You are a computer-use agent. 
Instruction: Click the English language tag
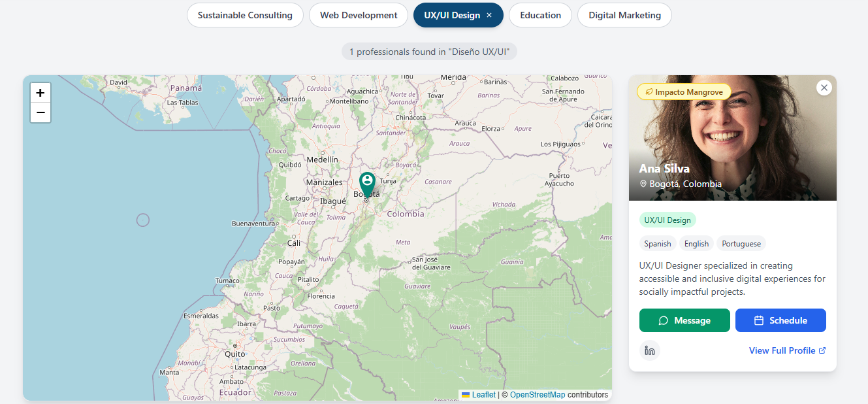point(696,244)
